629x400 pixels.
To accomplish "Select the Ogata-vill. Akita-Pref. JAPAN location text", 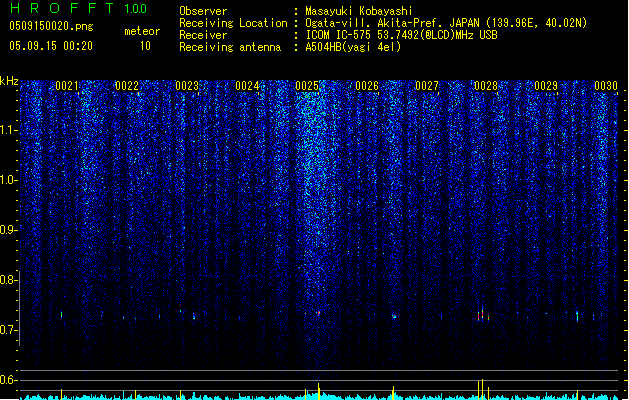I will tap(392, 23).
